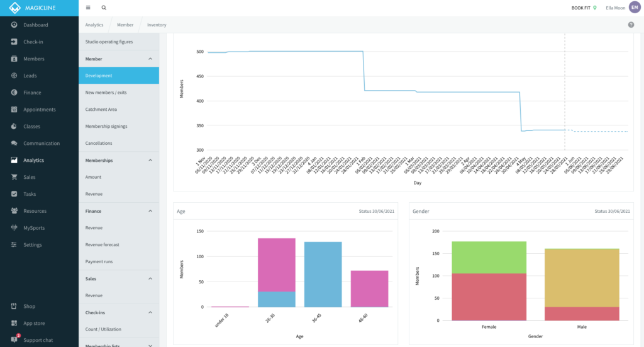The height and width of the screenshot is (347, 644).
Task: Toggle the hamburger menu icon
Action: point(88,8)
